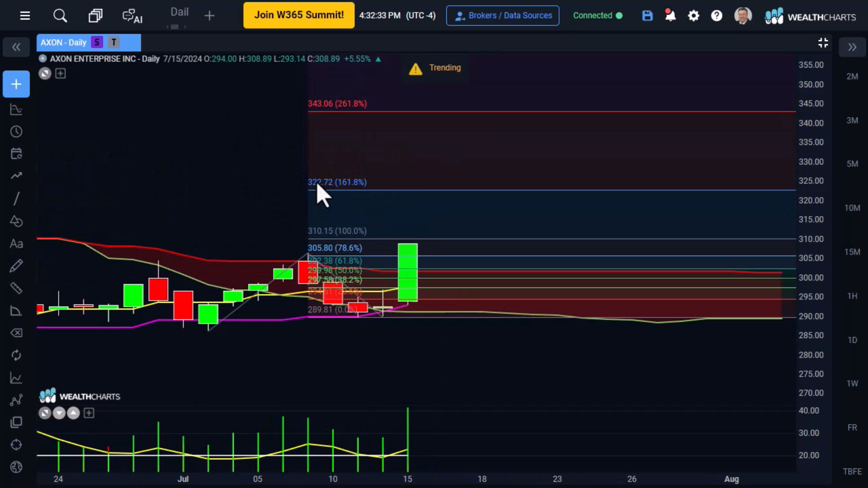Select the Dail workspace tab
The height and width of the screenshot is (488, 868).
pyautogui.click(x=179, y=12)
